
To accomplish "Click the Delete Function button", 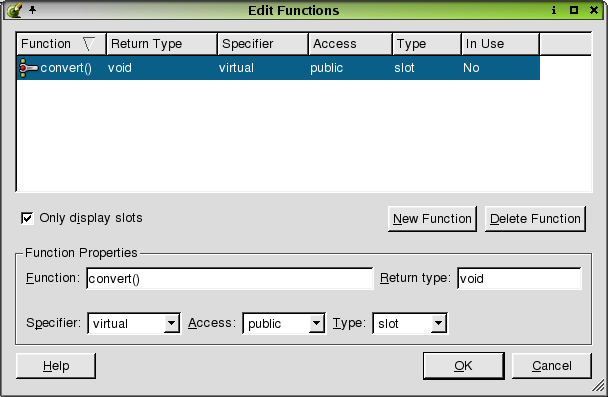I will coord(535,219).
